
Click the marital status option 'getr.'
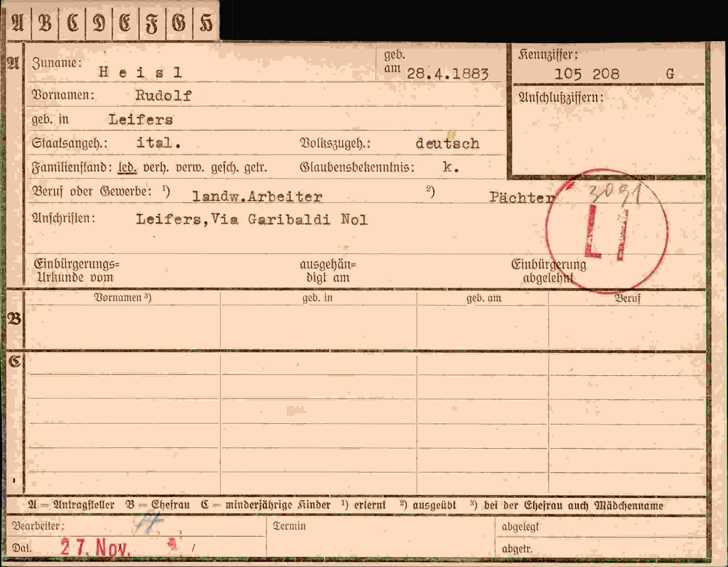[x=256, y=168]
